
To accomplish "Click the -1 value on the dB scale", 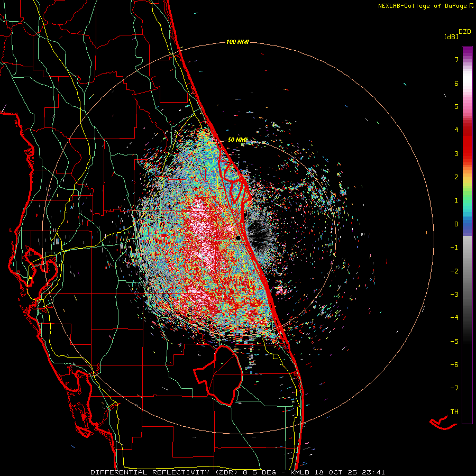I will click(x=454, y=248).
